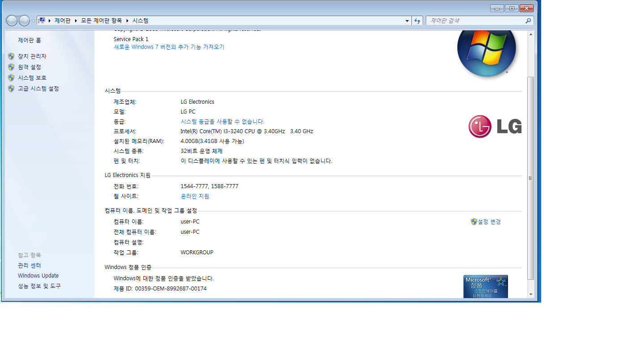Click the '참고 항목' heading in left pane
The image size is (644, 362).
[30, 255]
